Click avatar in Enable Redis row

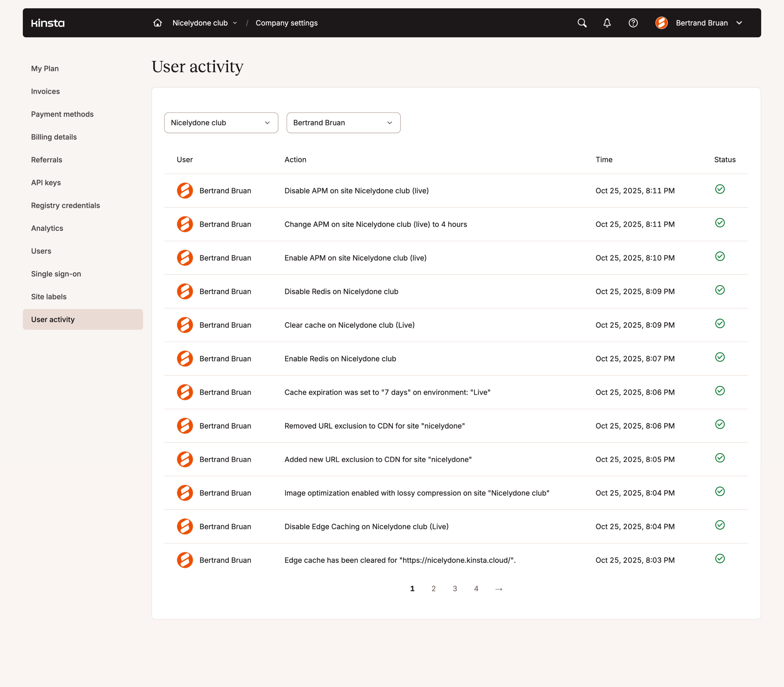pos(185,358)
